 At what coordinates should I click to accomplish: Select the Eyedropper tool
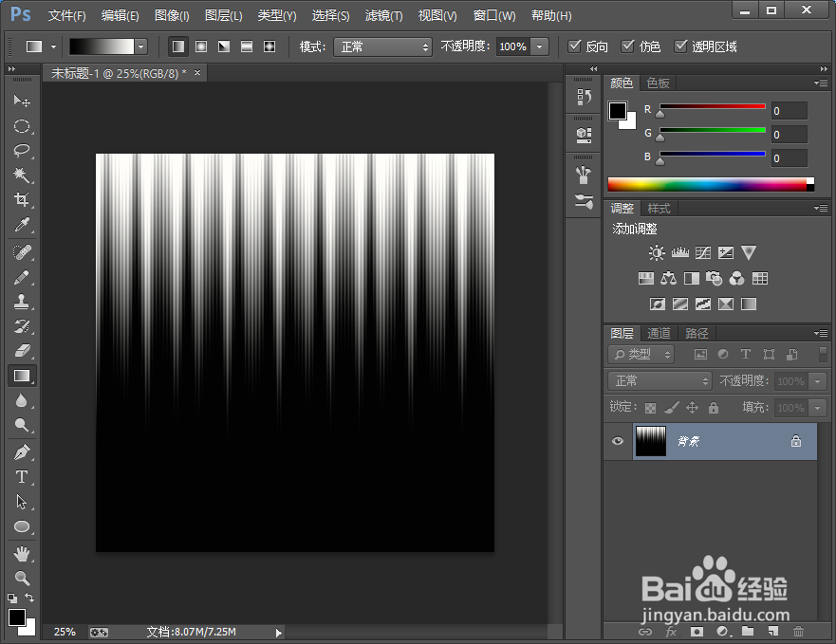(22, 225)
